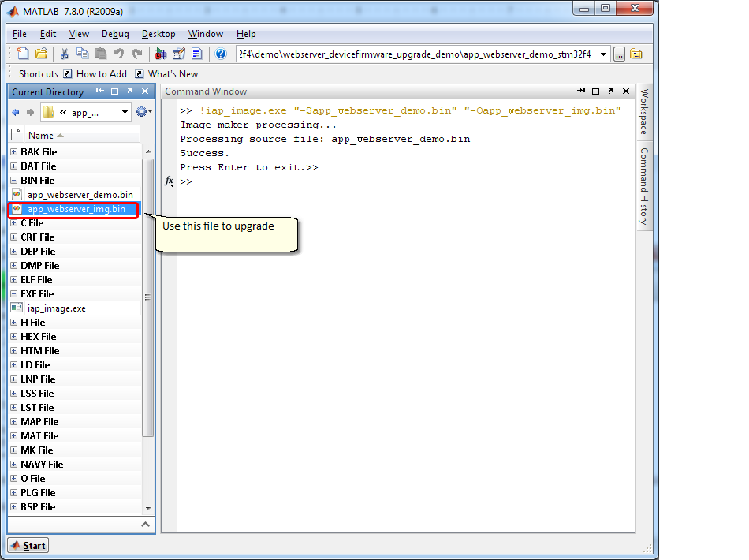Viewport: 749px width, 560px height.
Task: Expand the CRF File group
Action: [x=14, y=237]
